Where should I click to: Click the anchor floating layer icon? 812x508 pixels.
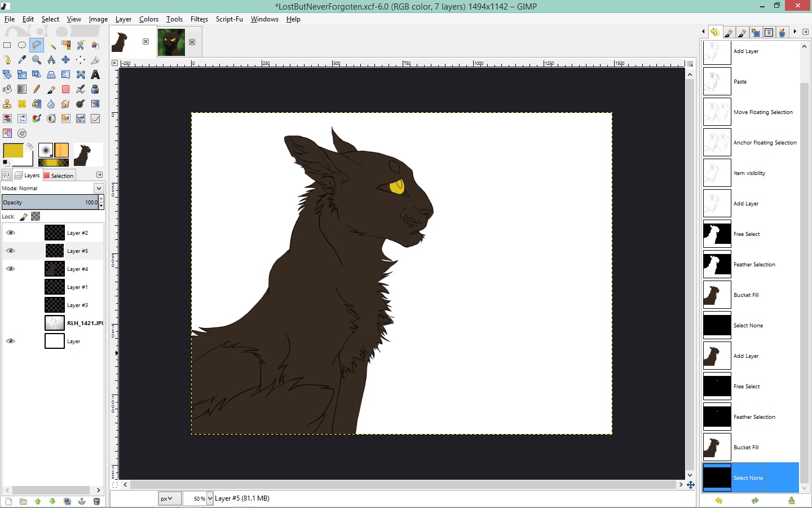tap(82, 501)
